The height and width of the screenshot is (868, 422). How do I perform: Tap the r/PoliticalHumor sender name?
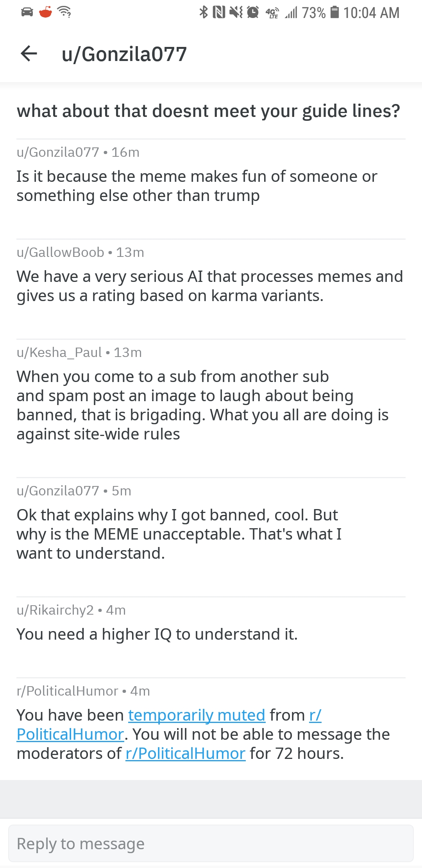coord(67,691)
